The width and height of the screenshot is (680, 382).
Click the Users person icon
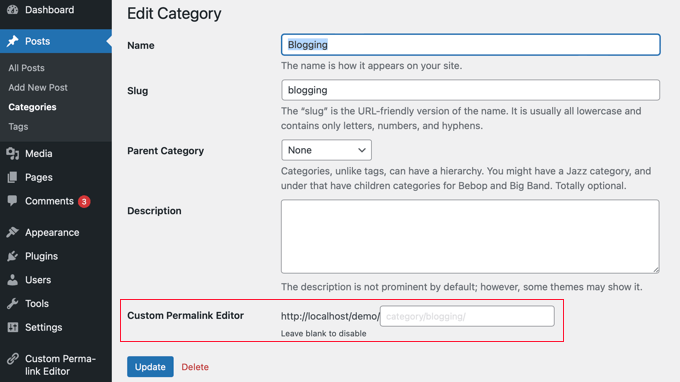[13, 280]
